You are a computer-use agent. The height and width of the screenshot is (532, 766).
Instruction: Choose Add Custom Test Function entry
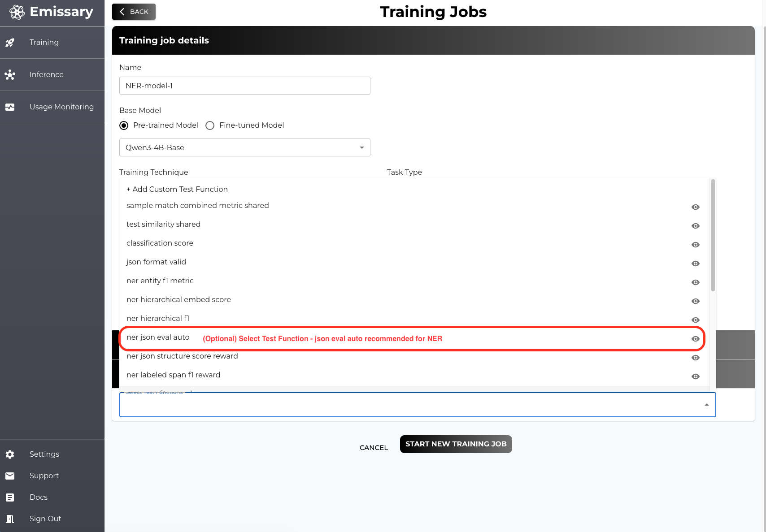tap(177, 190)
